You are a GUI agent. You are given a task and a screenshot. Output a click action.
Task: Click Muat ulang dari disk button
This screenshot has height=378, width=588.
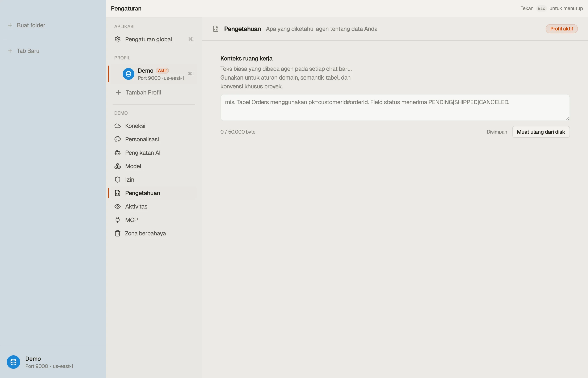(541, 132)
